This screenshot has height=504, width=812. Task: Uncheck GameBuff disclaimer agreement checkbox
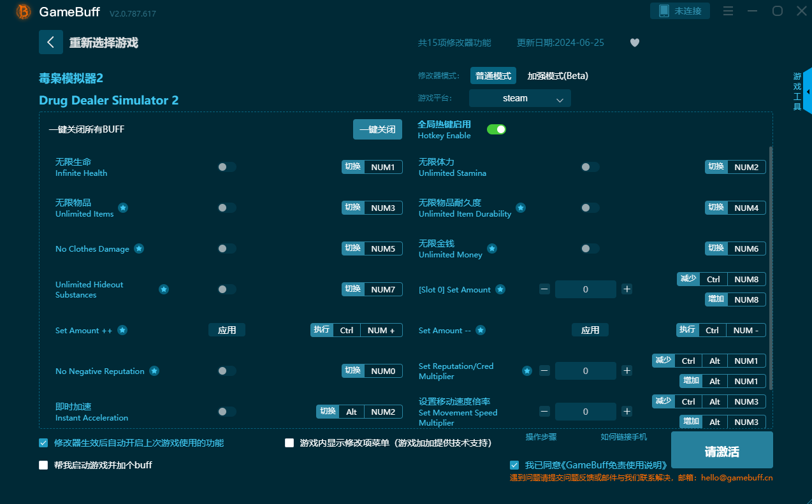tap(514, 465)
